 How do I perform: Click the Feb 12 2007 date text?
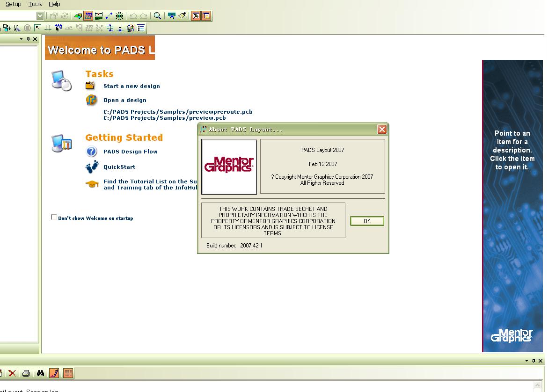click(x=322, y=164)
